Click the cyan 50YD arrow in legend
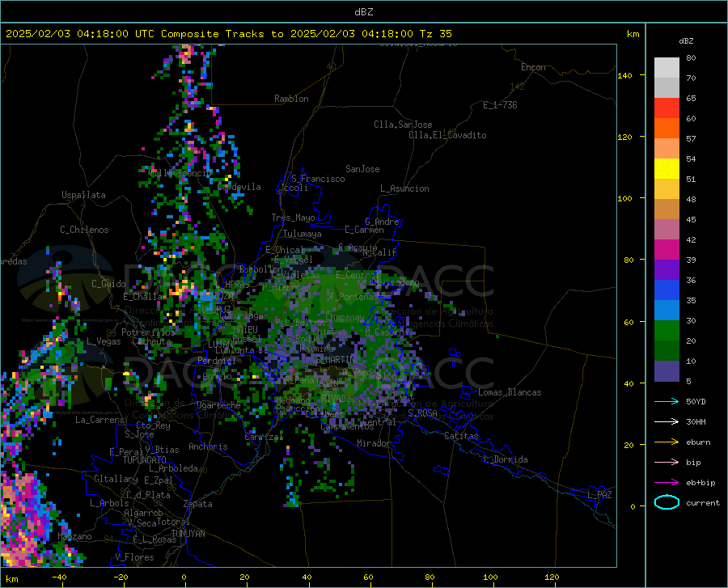 pyautogui.click(x=667, y=401)
